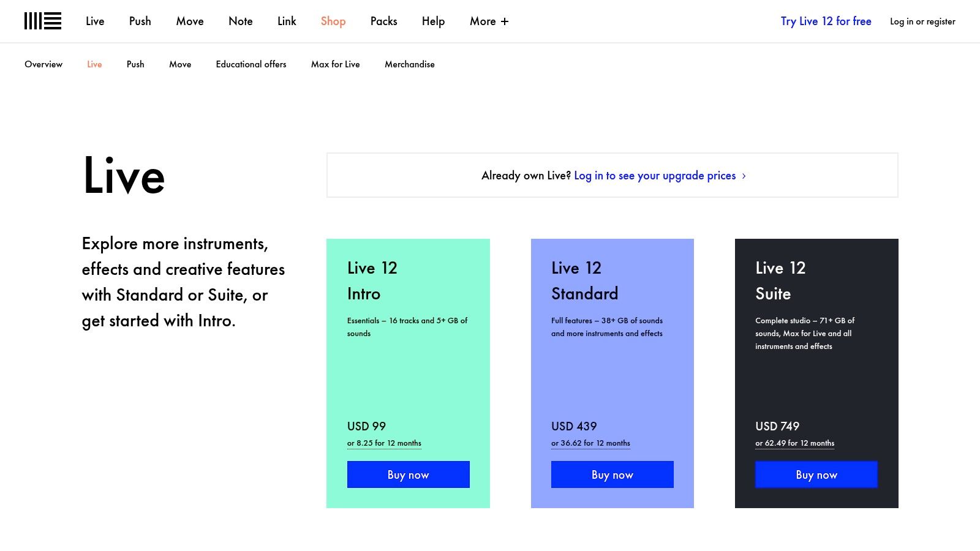Click the 36.62 for 12 months option

(x=590, y=443)
